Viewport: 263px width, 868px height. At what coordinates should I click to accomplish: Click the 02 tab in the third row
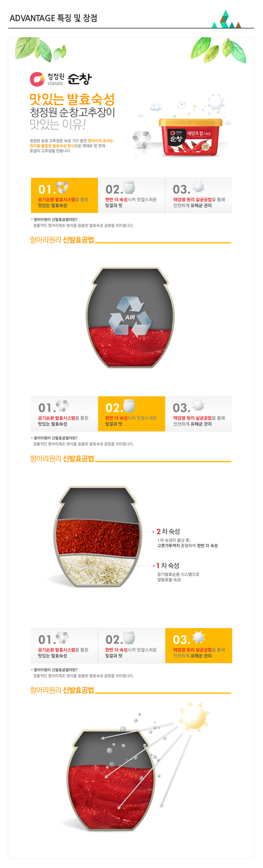(131, 646)
